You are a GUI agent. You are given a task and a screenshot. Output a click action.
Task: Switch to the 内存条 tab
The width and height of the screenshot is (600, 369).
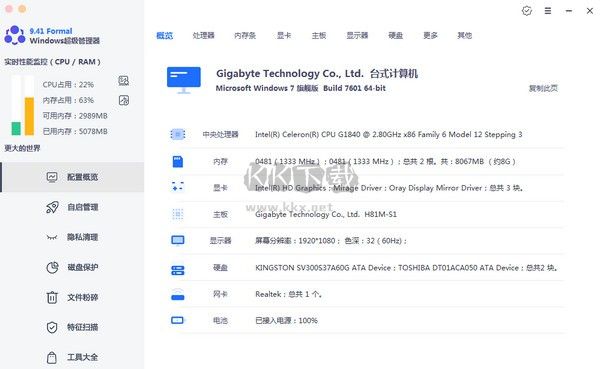[x=245, y=36]
